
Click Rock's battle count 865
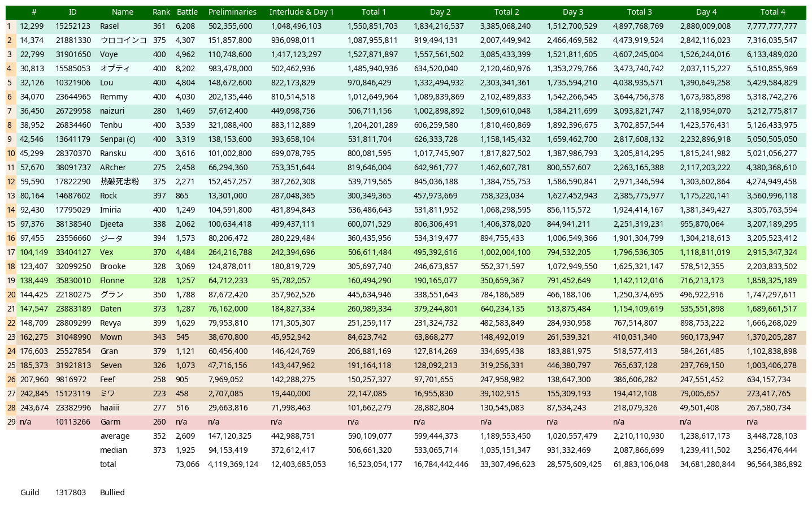[x=182, y=196]
